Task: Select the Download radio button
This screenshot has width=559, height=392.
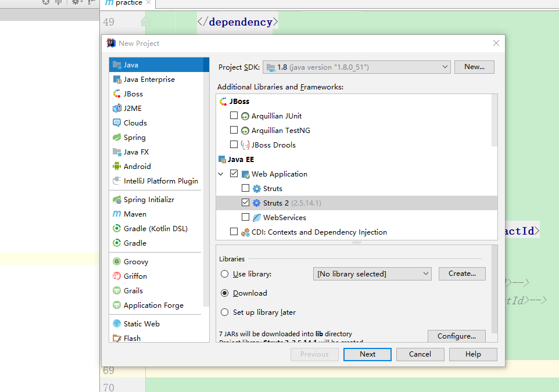Action: click(x=225, y=293)
